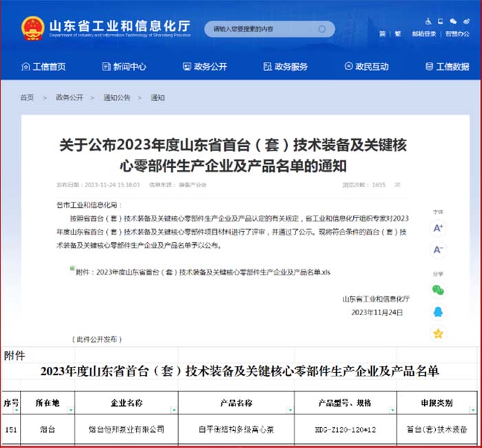
Task: Go to 通知 in breadcrumb
Action: 158,98
